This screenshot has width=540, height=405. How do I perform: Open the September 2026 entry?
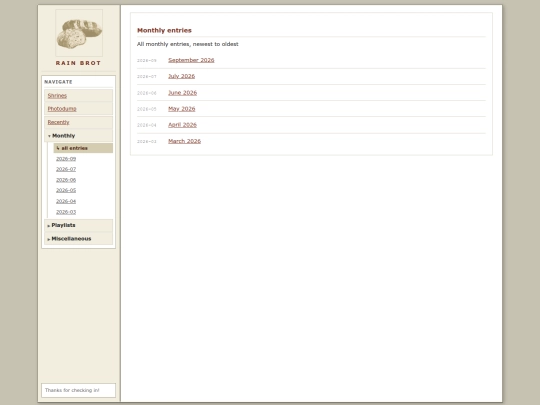pyautogui.click(x=191, y=60)
